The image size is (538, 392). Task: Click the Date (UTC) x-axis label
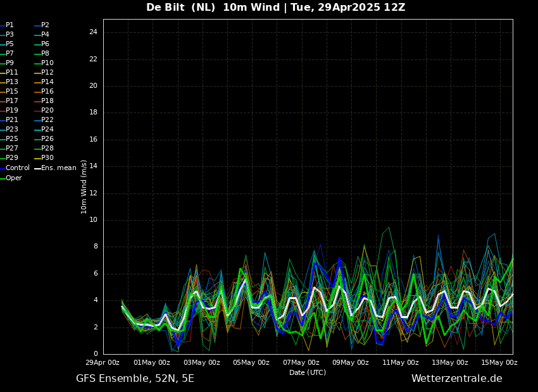tap(308, 372)
